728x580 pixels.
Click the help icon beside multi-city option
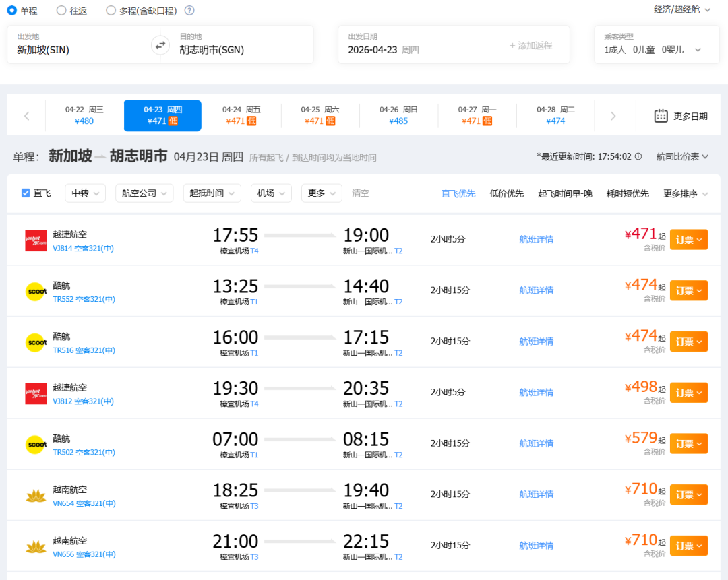pyautogui.click(x=189, y=11)
